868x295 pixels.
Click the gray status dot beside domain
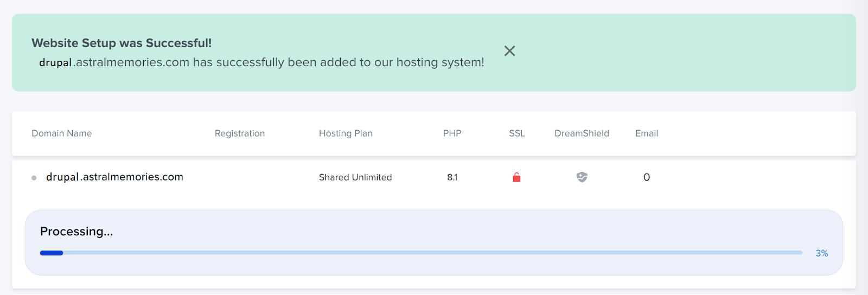[34, 178]
